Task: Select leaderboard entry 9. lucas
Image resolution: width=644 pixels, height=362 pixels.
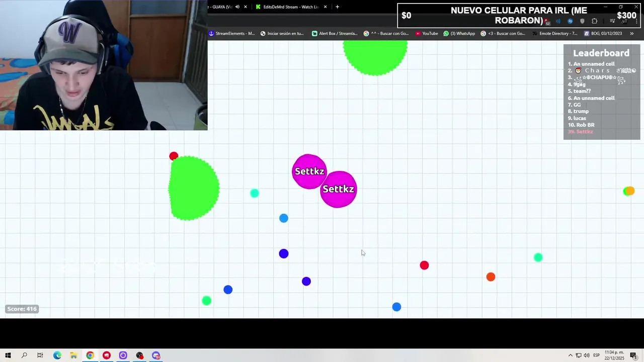Action: tap(577, 118)
